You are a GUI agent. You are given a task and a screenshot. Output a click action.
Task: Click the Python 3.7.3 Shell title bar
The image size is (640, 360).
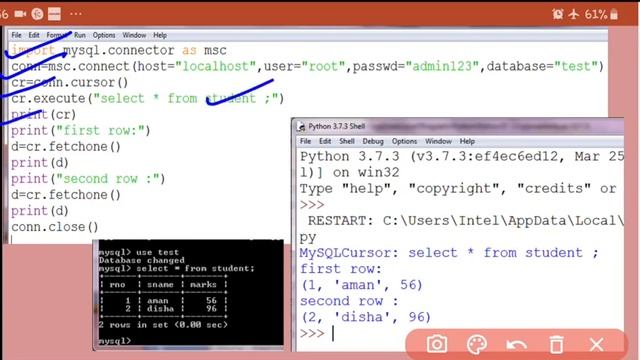coord(458,127)
